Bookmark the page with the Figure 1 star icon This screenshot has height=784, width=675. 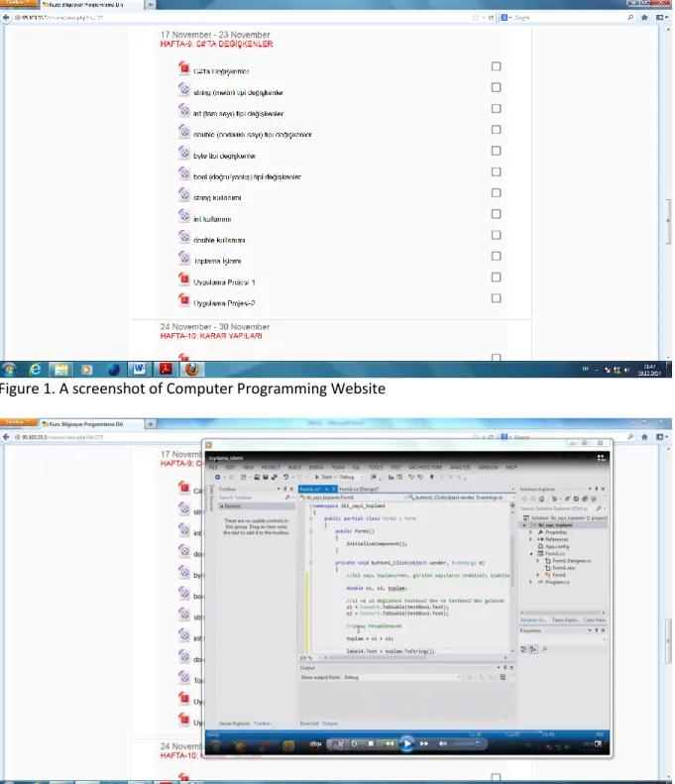click(x=475, y=18)
